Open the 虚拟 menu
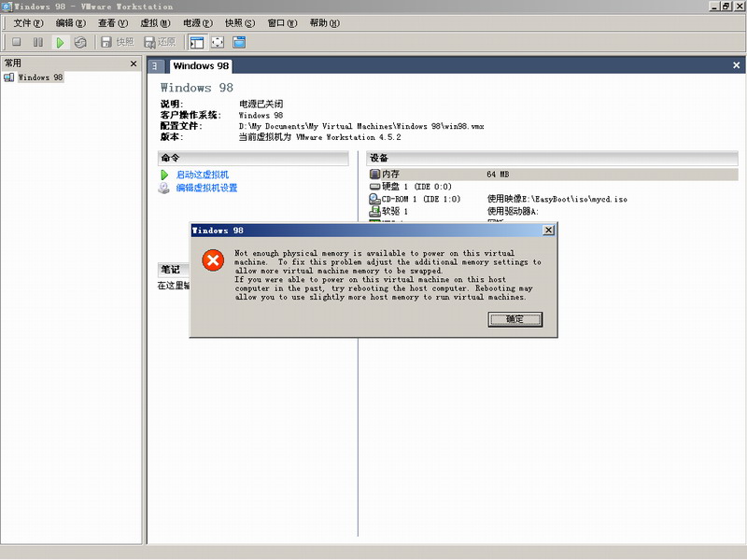The height and width of the screenshot is (560, 747). [155, 22]
